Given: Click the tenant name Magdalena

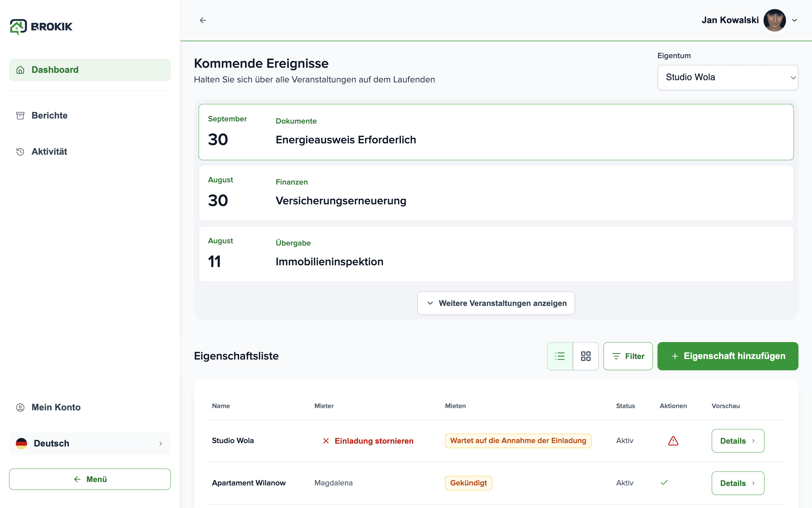Looking at the screenshot, I should (334, 483).
